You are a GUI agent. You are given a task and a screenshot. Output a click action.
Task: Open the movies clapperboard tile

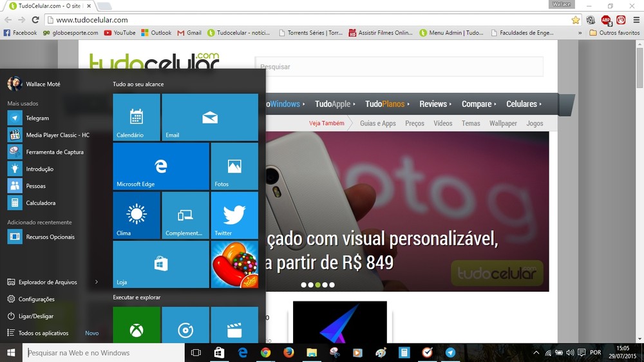click(234, 325)
